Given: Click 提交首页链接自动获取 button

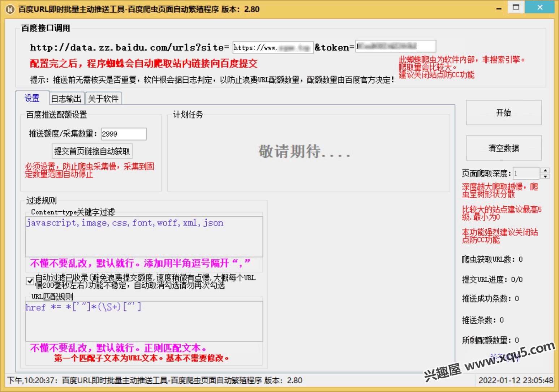Looking at the screenshot, I should (x=92, y=151).
